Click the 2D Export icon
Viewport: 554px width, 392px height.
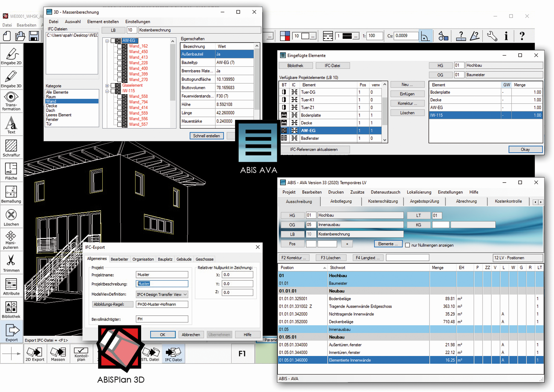point(35,354)
